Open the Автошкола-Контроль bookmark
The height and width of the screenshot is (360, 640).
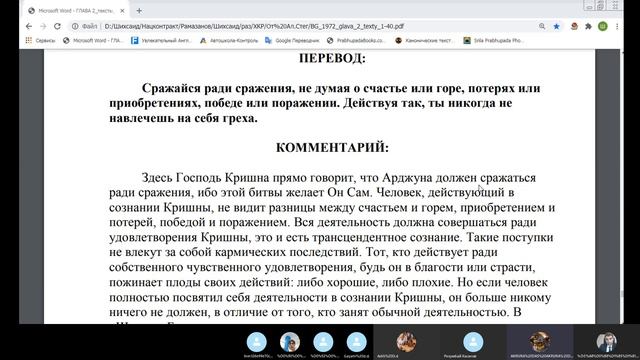pyautogui.click(x=229, y=40)
